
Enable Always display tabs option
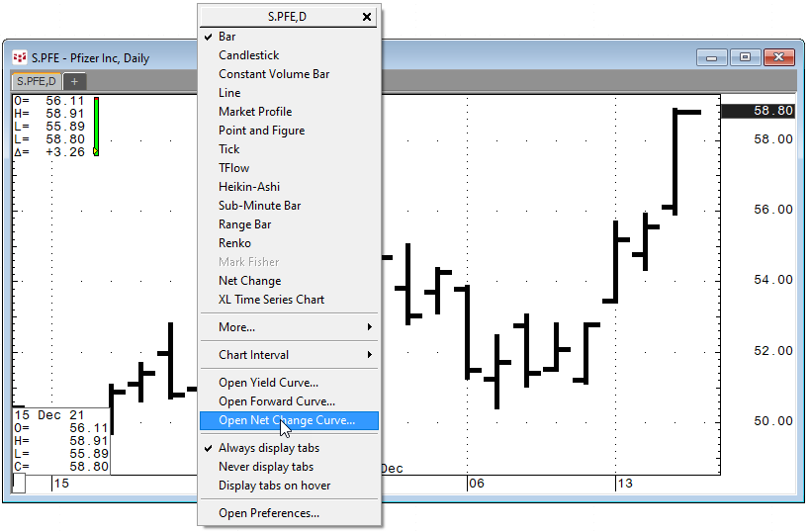(x=268, y=448)
